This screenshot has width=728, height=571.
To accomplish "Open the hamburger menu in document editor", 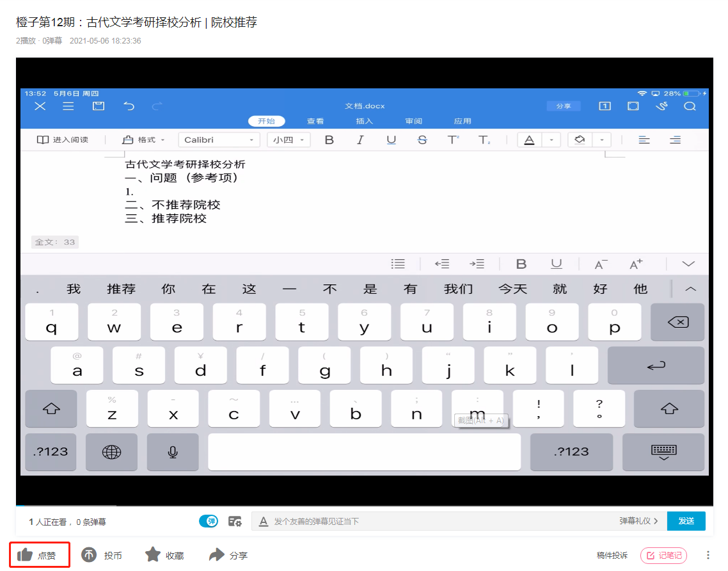I will click(x=68, y=106).
